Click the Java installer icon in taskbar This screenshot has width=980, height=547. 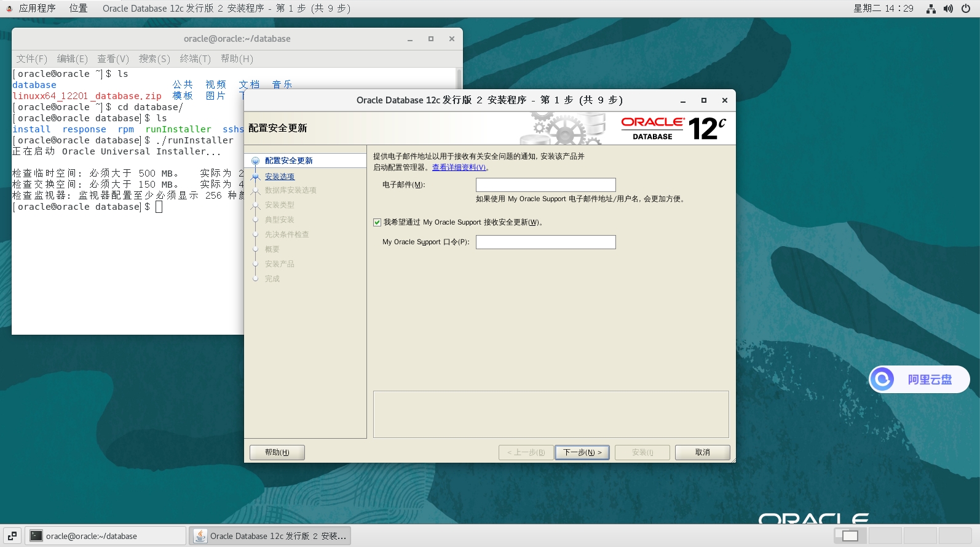tap(200, 536)
